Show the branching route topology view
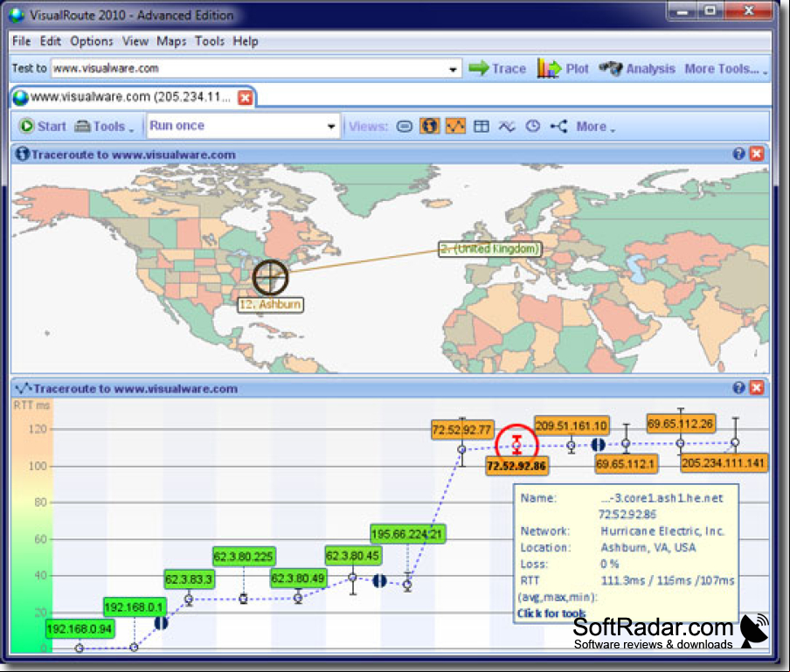The height and width of the screenshot is (672, 790). pos(558,126)
